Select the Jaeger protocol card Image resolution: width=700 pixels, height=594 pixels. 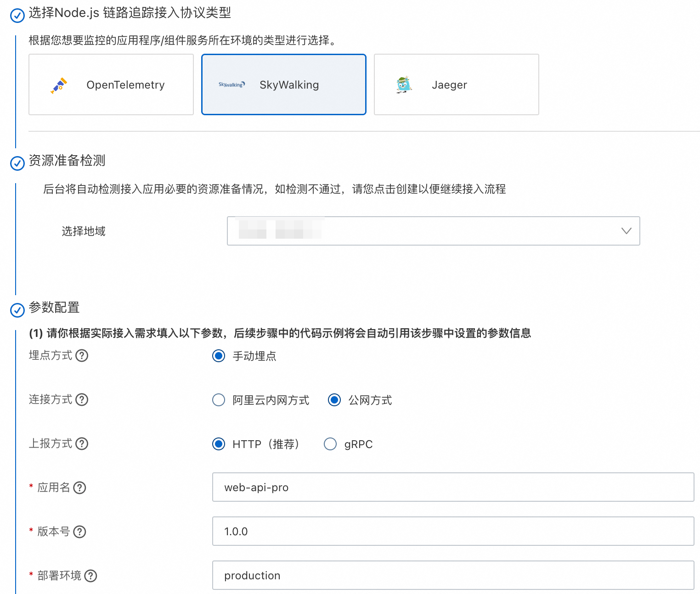coord(456,84)
